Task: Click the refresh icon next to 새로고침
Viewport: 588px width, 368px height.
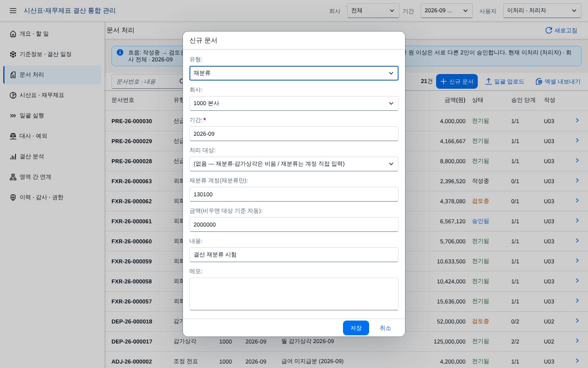Action: coord(549,30)
